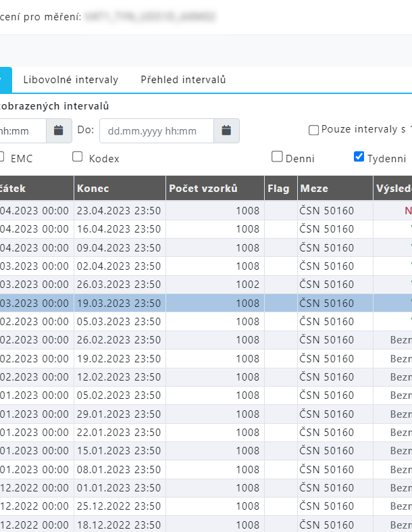This screenshot has height=532, width=412.
Task: Switch to the Libovolné intervaly tab
Action: click(71, 80)
